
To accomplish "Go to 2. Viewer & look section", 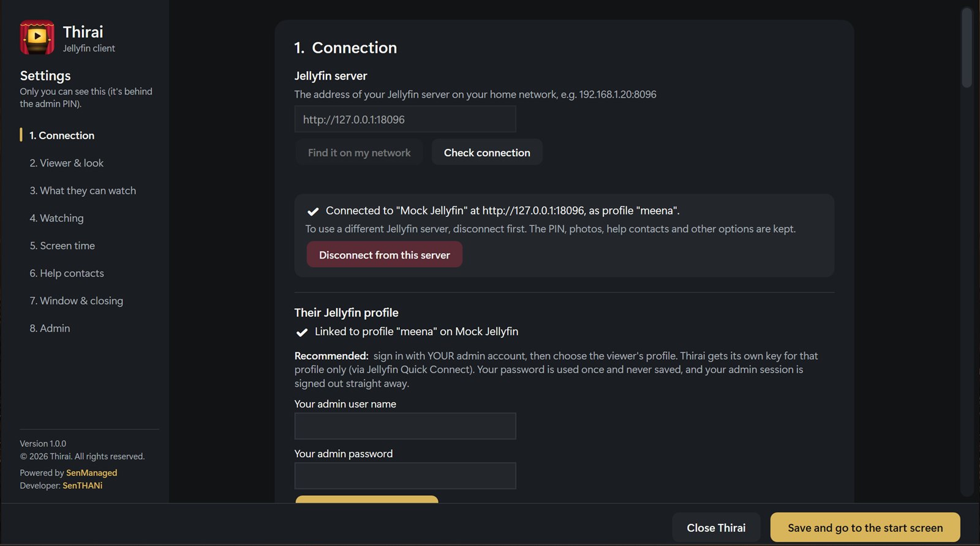I will [67, 163].
